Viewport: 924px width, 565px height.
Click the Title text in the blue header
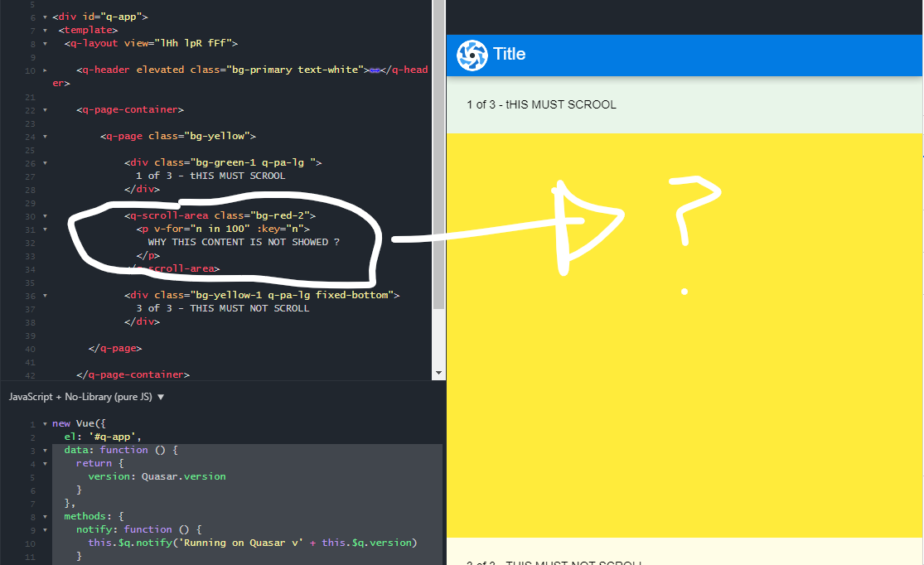click(x=509, y=54)
